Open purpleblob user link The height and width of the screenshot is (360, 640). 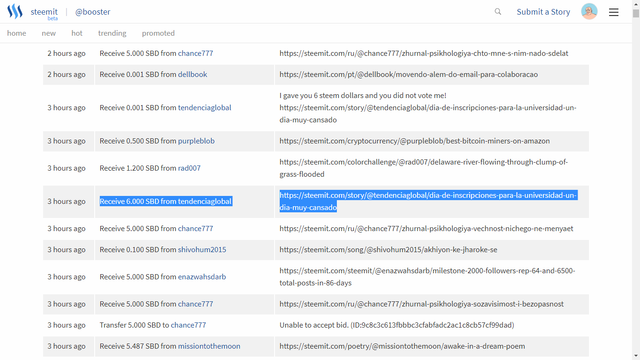point(196,141)
